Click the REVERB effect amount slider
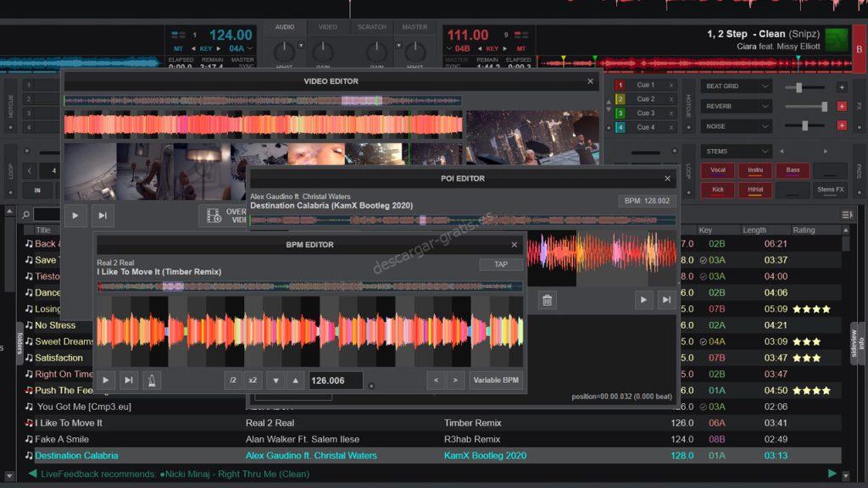The height and width of the screenshot is (488, 868). point(824,107)
